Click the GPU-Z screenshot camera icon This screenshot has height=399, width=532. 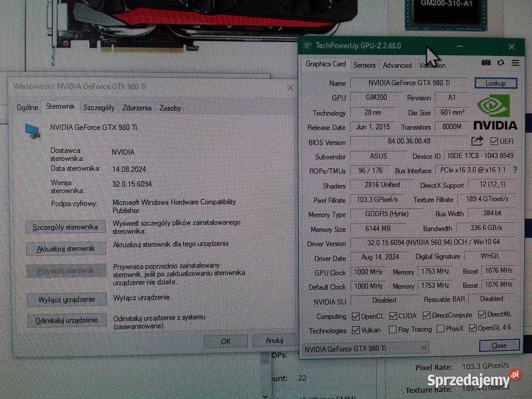click(486, 63)
